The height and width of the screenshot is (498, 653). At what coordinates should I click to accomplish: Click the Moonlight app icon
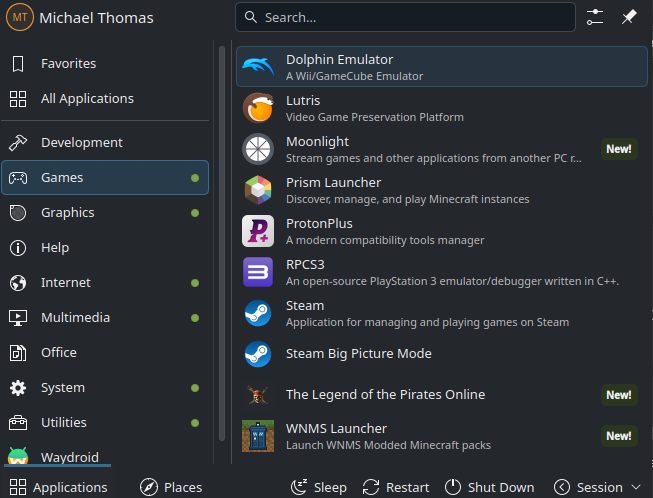coord(258,149)
